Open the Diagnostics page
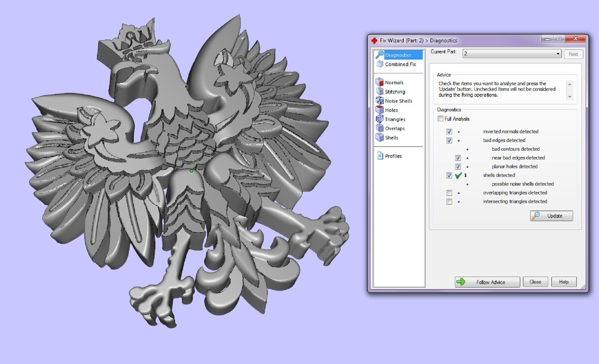599x364 pixels. click(399, 55)
